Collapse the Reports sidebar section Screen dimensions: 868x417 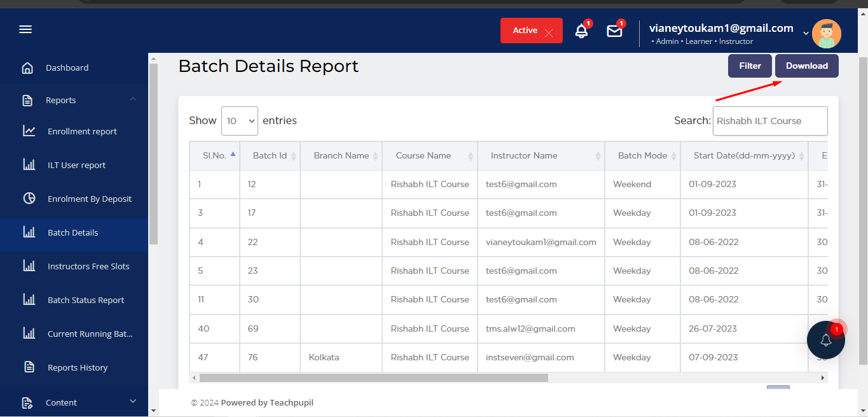pyautogui.click(x=132, y=99)
